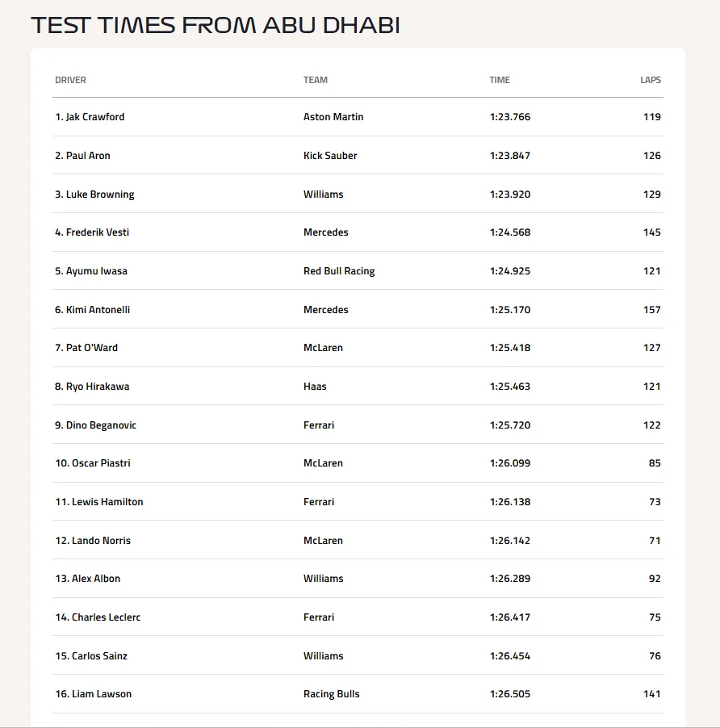Click the DRIVER column header
Viewport: 720px width, 728px height.
tap(70, 80)
